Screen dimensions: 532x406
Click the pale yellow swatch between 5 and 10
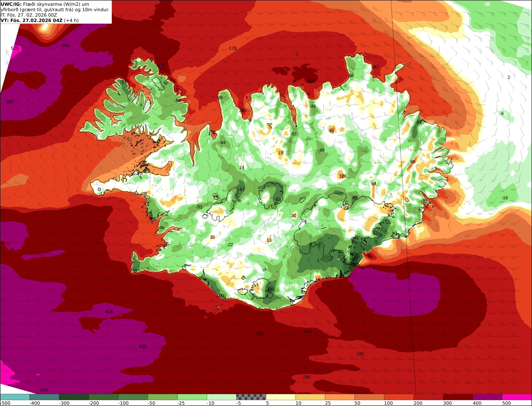pyautogui.click(x=281, y=397)
